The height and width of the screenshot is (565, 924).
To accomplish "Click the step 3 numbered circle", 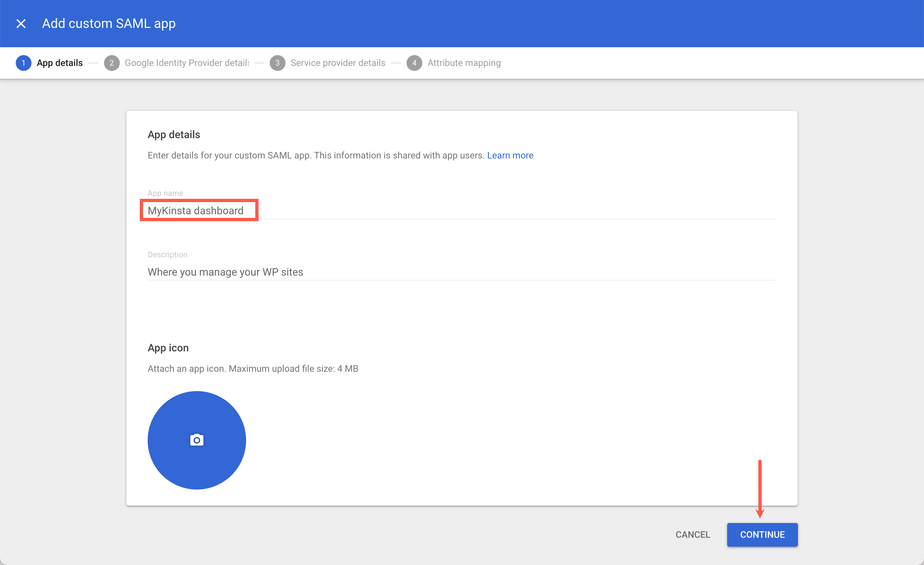I will pyautogui.click(x=278, y=63).
